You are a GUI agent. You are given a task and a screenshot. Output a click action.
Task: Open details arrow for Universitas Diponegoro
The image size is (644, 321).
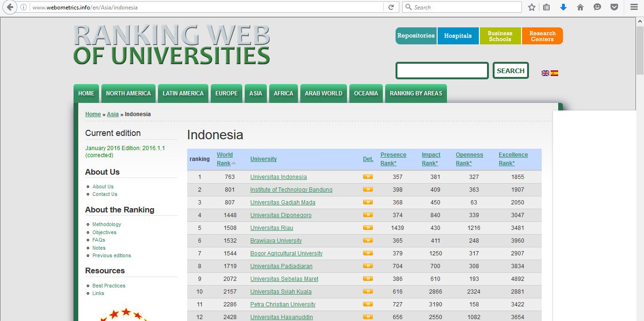(368, 215)
